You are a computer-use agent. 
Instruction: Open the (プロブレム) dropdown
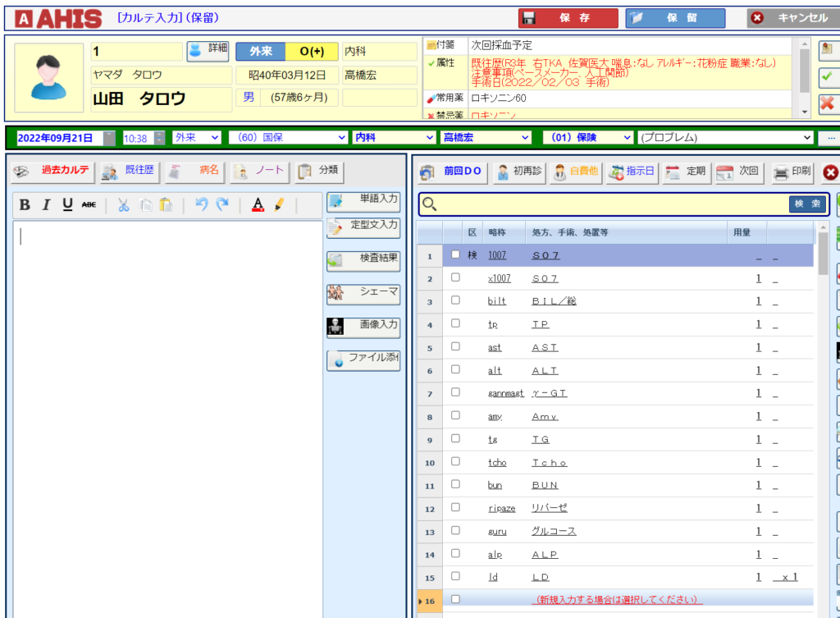coord(726,138)
